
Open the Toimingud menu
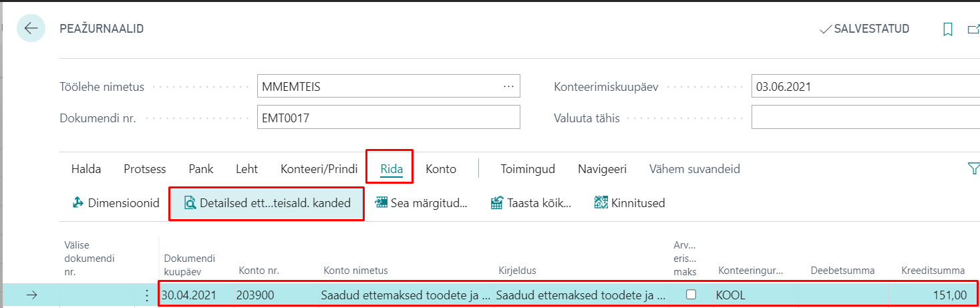(528, 169)
